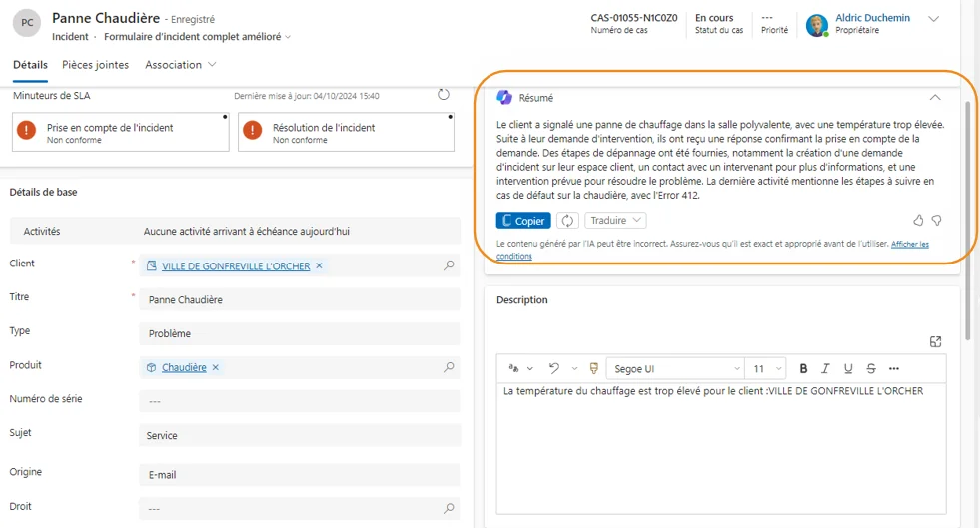Apply strikethrough in Description editor
Image resolution: width=980 pixels, height=528 pixels.
[x=871, y=369]
